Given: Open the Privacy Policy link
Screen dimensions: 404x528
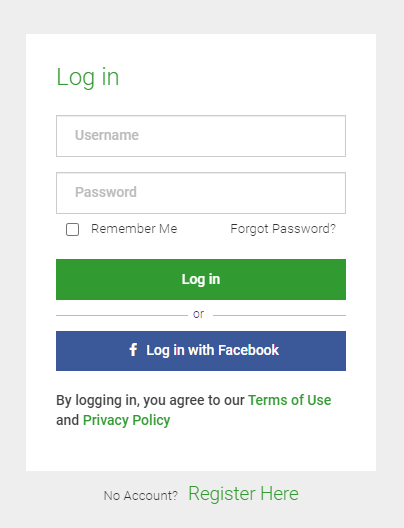Looking at the screenshot, I should [x=127, y=420].
